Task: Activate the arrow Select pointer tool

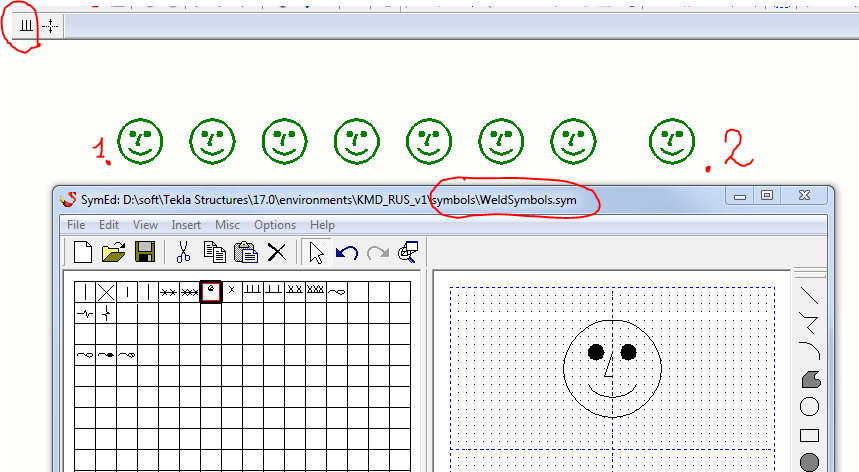Action: click(317, 252)
